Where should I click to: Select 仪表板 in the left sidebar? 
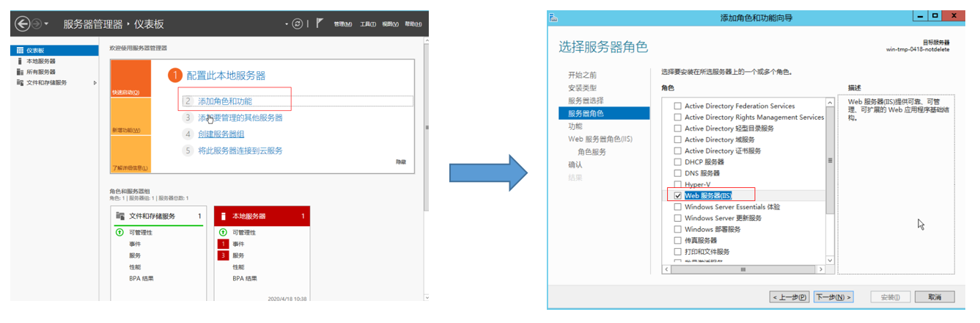tap(54, 51)
